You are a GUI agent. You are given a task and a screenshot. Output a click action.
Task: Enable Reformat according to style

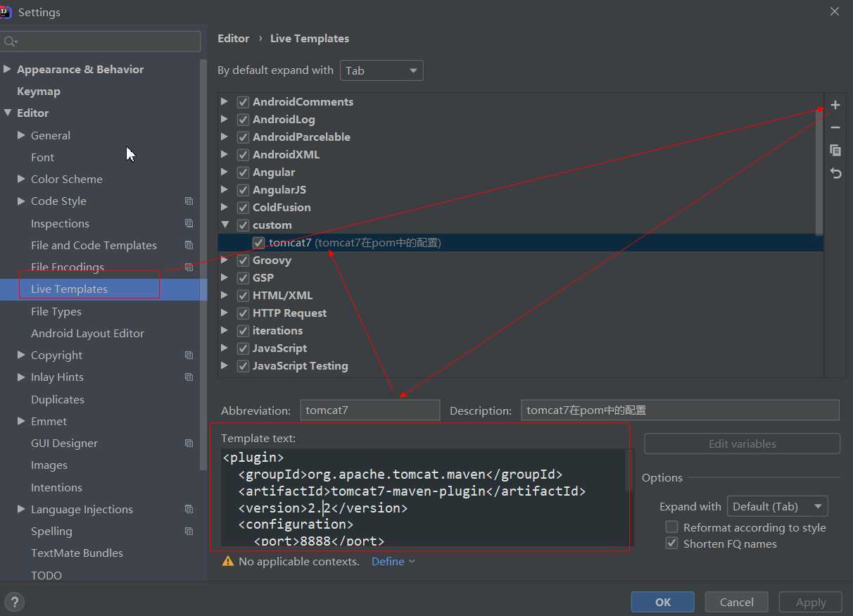671,527
